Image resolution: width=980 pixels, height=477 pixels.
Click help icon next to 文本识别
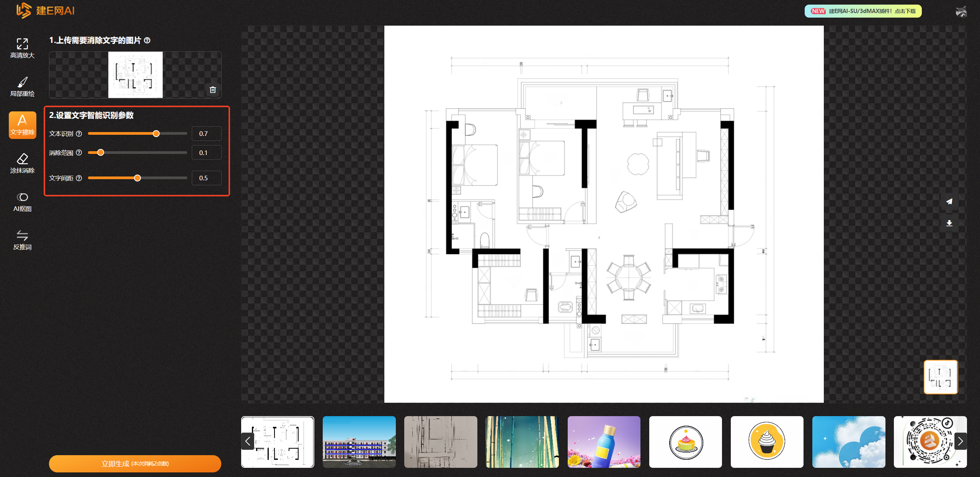point(79,134)
